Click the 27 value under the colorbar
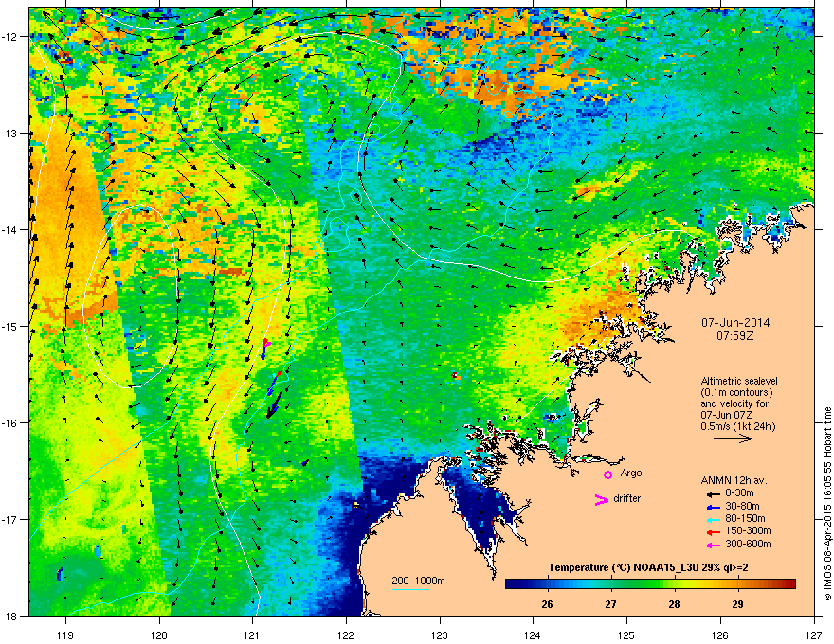834x644 pixels. point(610,604)
